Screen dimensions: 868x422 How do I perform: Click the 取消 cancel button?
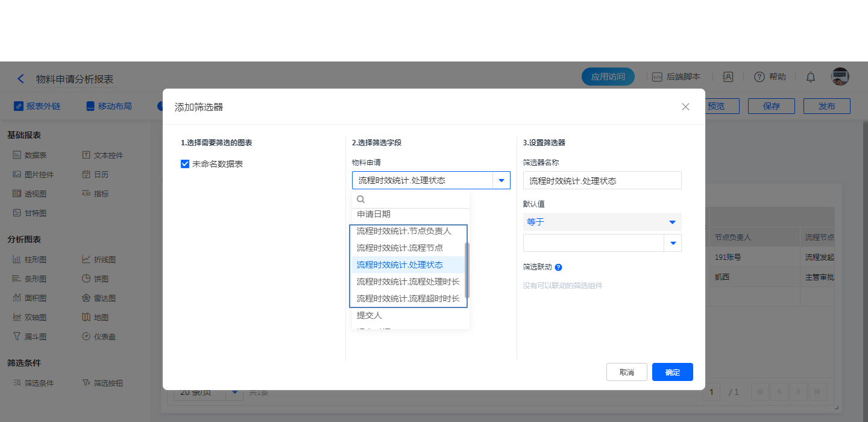pyautogui.click(x=626, y=372)
